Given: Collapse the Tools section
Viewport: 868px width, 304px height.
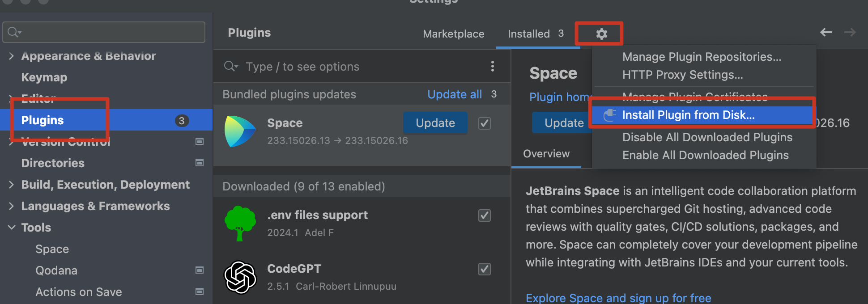Looking at the screenshot, I should [11, 228].
